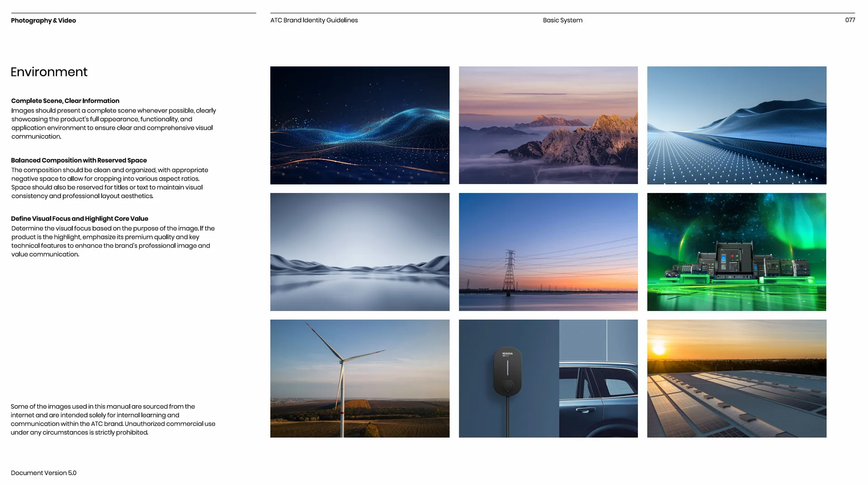Click the EV wall charger and car image

pyautogui.click(x=548, y=378)
